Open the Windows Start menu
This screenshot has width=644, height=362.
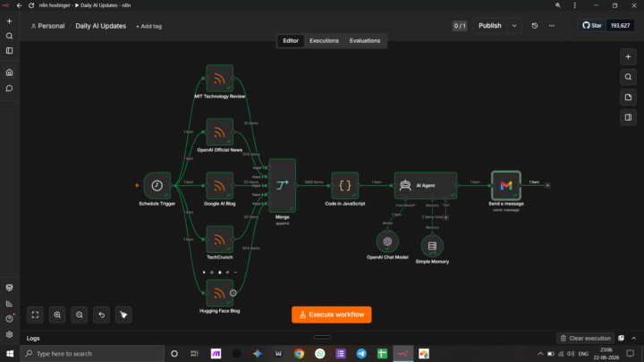[10, 353]
